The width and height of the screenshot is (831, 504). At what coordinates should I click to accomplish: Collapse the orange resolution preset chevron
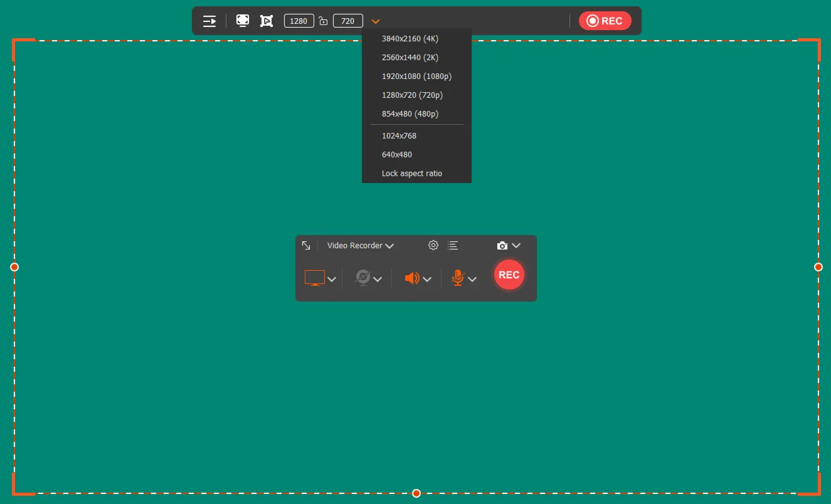click(376, 21)
